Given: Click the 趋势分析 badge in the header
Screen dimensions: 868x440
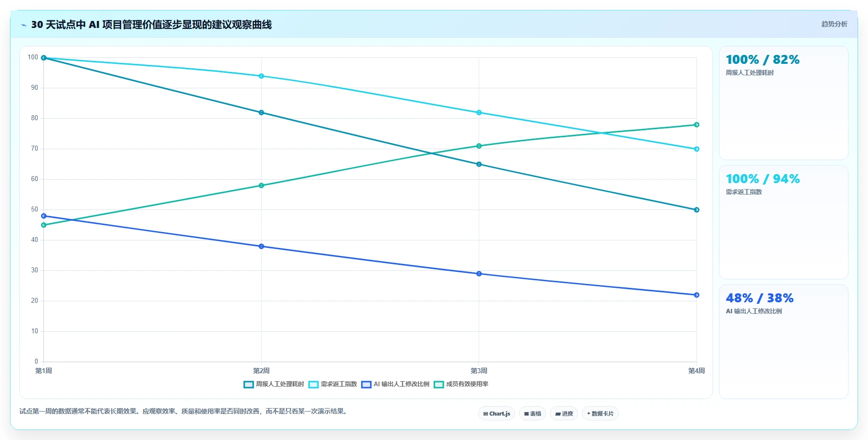Looking at the screenshot, I should 834,24.
